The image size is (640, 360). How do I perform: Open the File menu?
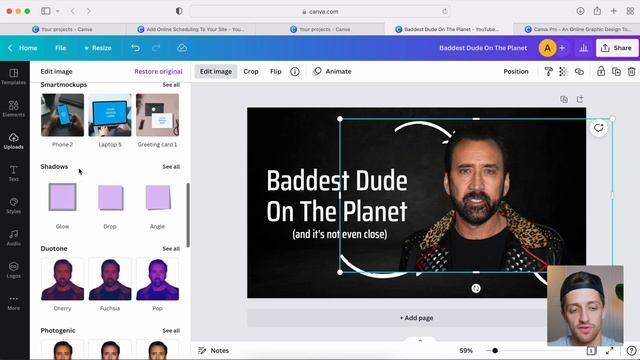pos(61,48)
